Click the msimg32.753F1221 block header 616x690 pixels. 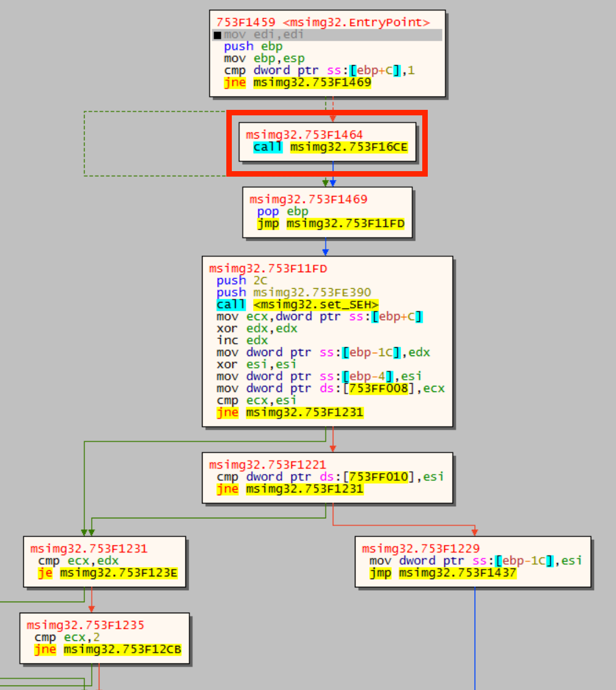(x=267, y=465)
